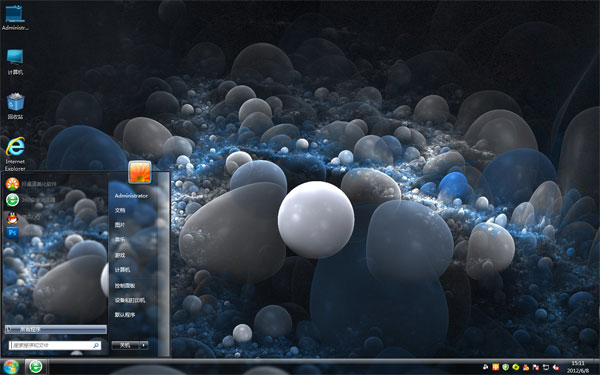The height and width of the screenshot is (375, 600).
Task: Click the network monitor tray icon
Action: [x=546, y=367]
